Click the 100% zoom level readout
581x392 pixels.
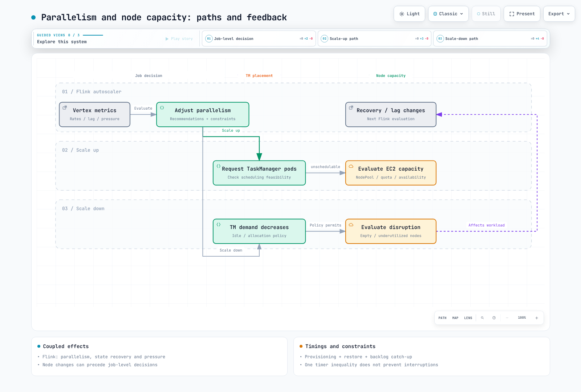(522, 318)
